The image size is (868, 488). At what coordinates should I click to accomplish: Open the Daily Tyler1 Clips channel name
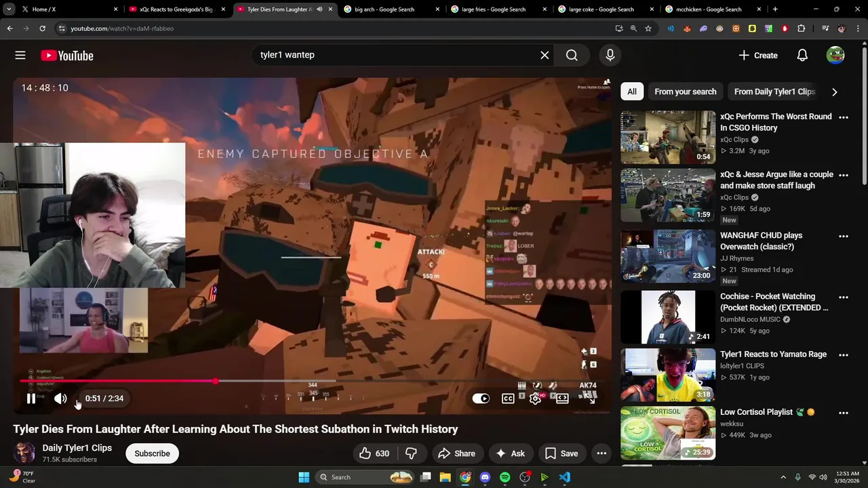coord(77,448)
